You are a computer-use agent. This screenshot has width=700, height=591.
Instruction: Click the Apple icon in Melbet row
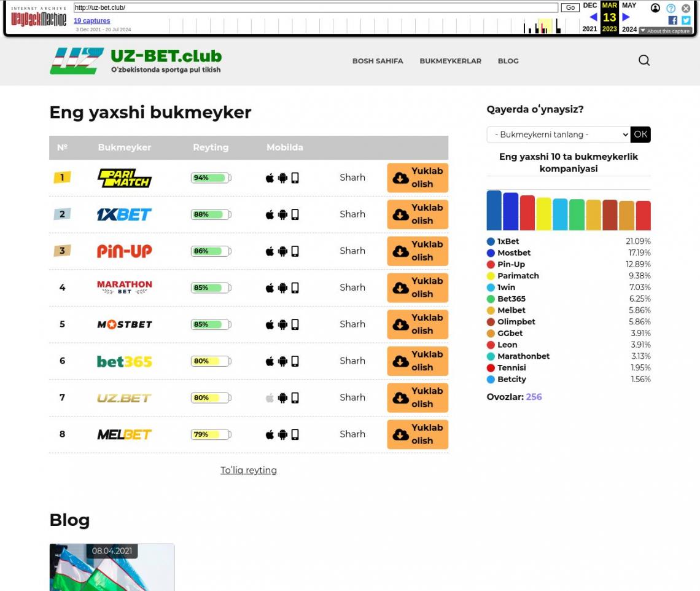pyautogui.click(x=270, y=435)
